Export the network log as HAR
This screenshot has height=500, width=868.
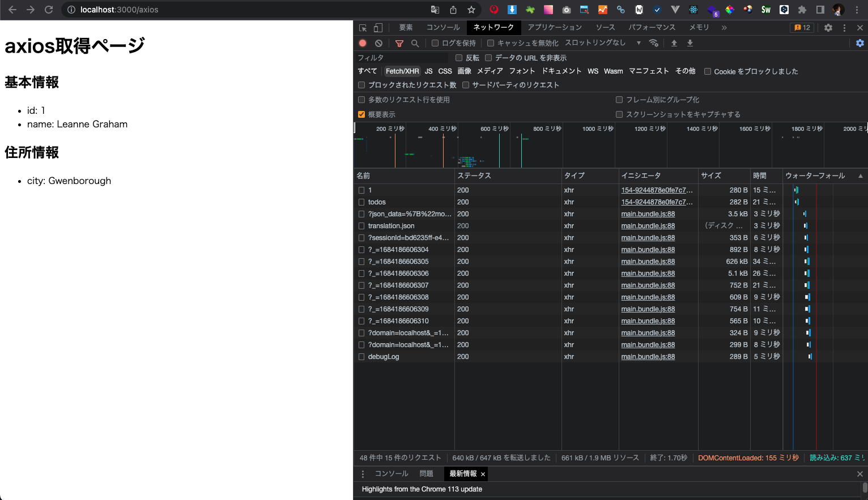click(690, 43)
